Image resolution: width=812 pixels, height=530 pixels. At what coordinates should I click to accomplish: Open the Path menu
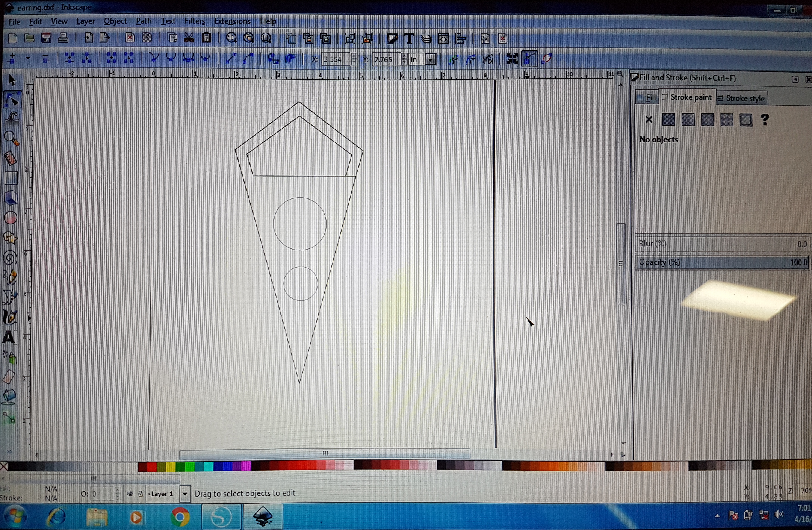click(x=144, y=21)
